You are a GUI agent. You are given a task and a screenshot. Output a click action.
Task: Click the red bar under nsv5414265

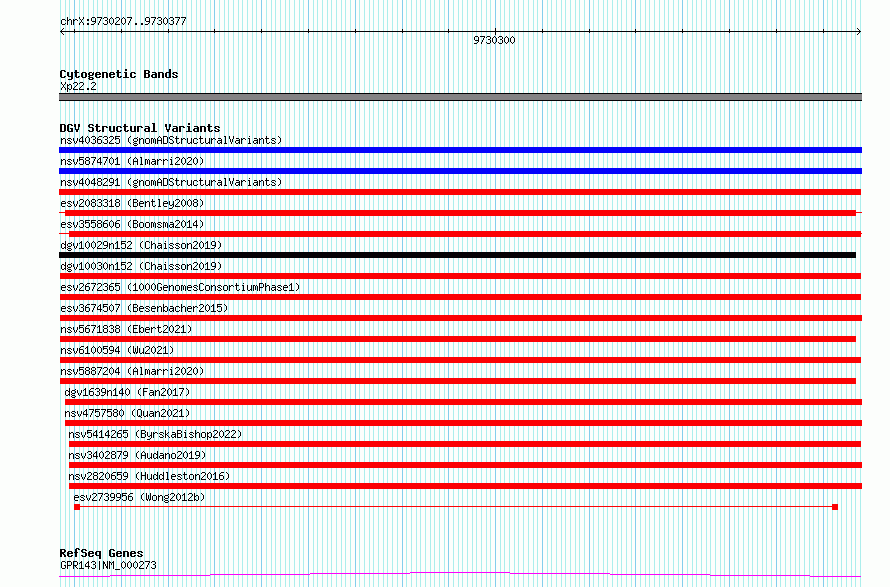point(465,444)
